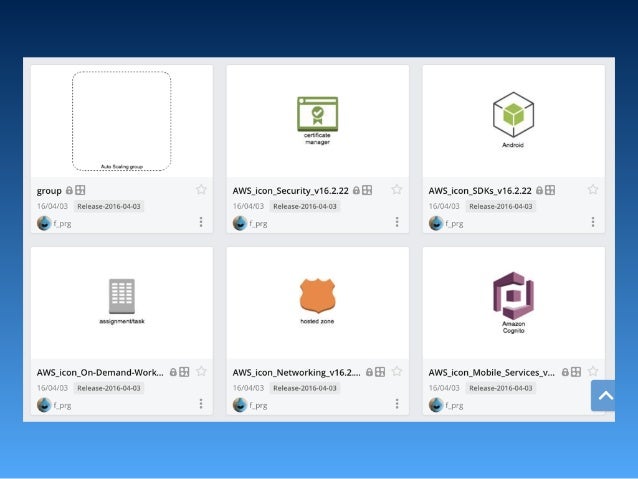The width and height of the screenshot is (638, 479).
Task: Open the AWS_icon_Networking_v16.2... title
Action: [297, 372]
